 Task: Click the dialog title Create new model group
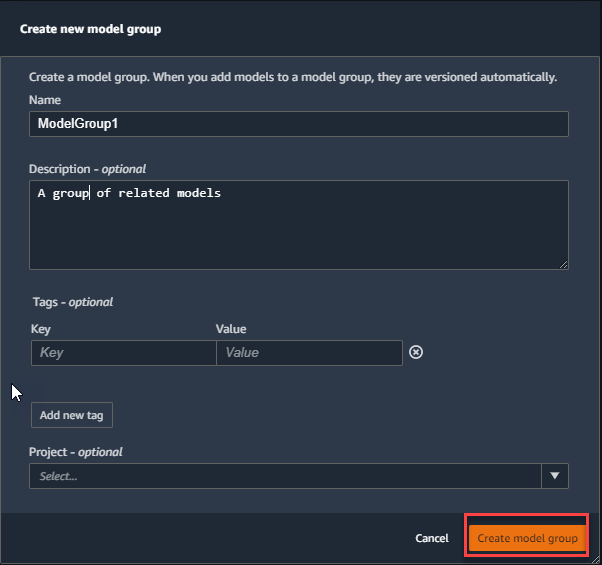90,29
